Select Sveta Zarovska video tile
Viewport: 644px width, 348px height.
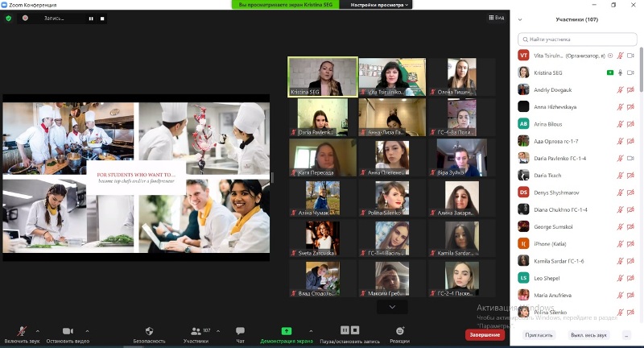(x=323, y=238)
